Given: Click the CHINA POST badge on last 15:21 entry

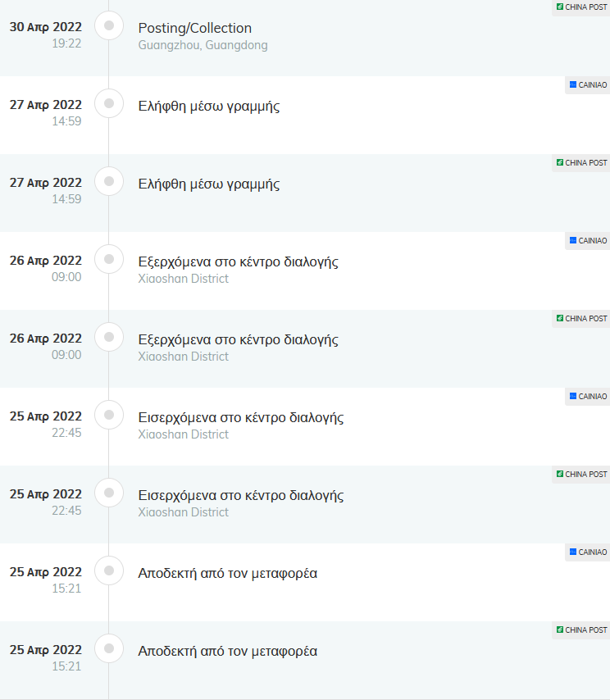Looking at the screenshot, I should [x=581, y=630].
